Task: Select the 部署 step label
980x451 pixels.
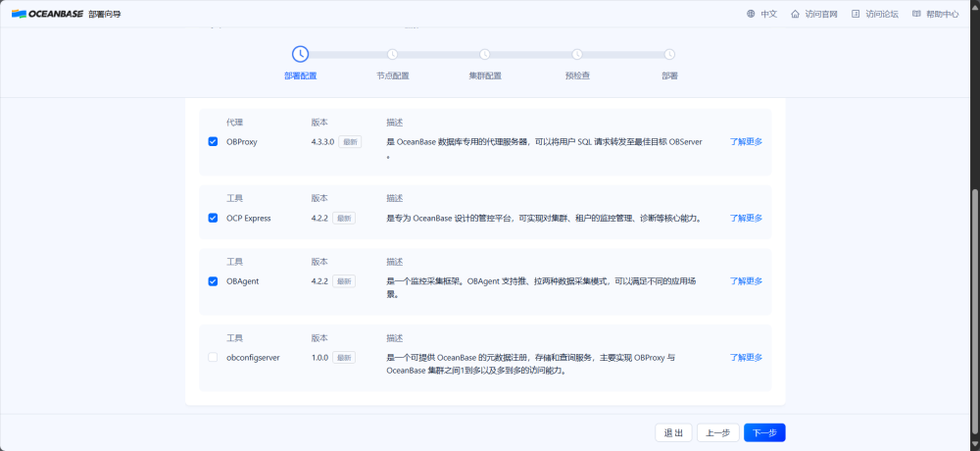Action: pyautogui.click(x=669, y=76)
